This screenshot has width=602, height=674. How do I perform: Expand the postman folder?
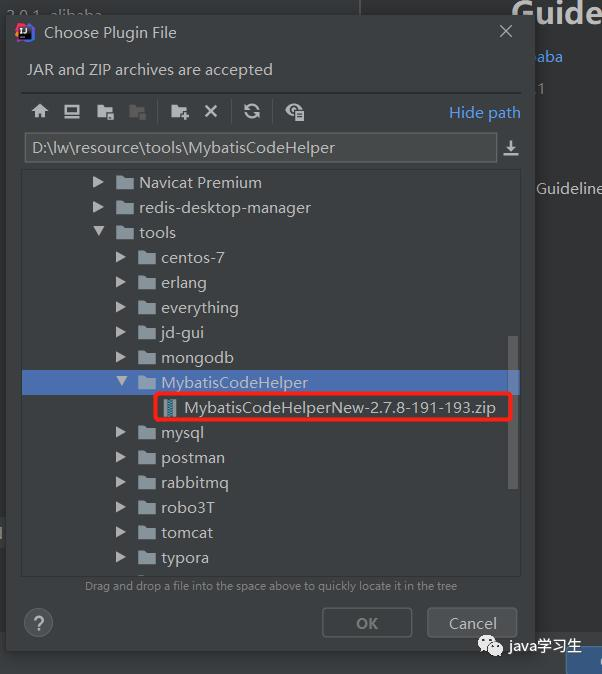click(x=121, y=457)
